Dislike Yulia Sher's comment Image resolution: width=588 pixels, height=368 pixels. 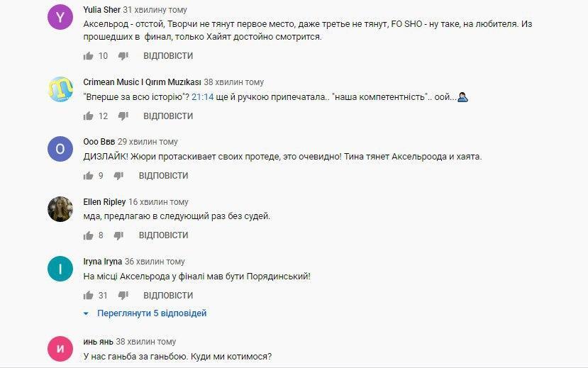tap(123, 56)
